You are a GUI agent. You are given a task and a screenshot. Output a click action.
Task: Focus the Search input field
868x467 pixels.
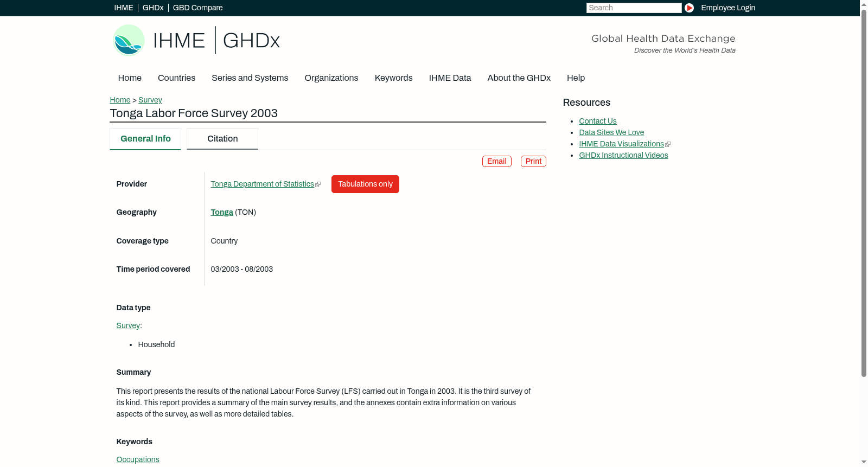click(634, 8)
